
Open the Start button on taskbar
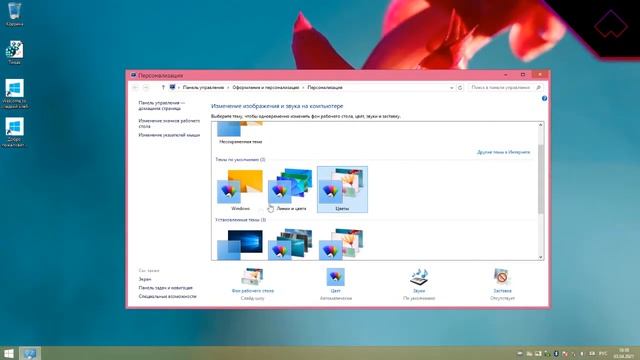pyautogui.click(x=9, y=353)
